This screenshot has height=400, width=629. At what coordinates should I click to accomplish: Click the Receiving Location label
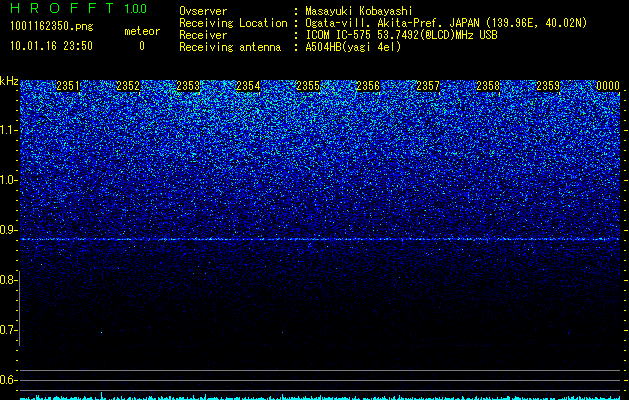pyautogui.click(x=233, y=23)
